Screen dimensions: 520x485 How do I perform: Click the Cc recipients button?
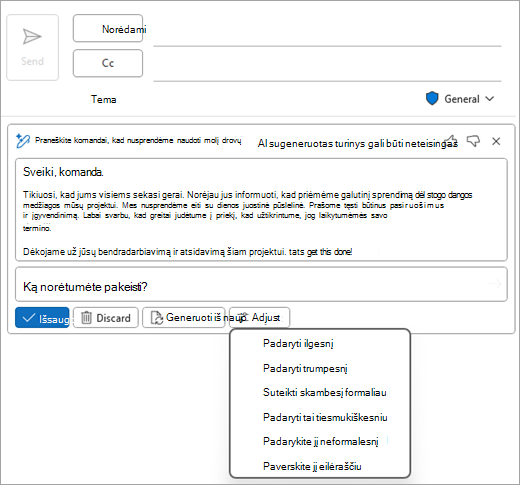pos(108,63)
